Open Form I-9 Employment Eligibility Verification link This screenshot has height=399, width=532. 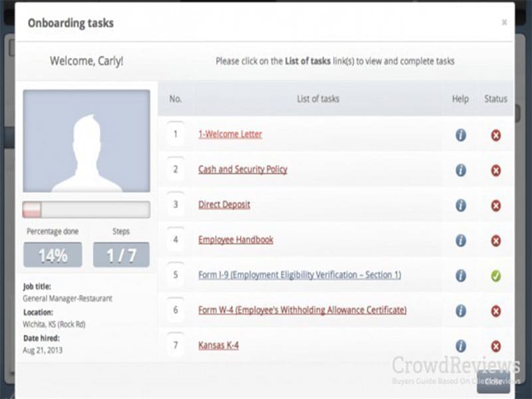click(300, 275)
